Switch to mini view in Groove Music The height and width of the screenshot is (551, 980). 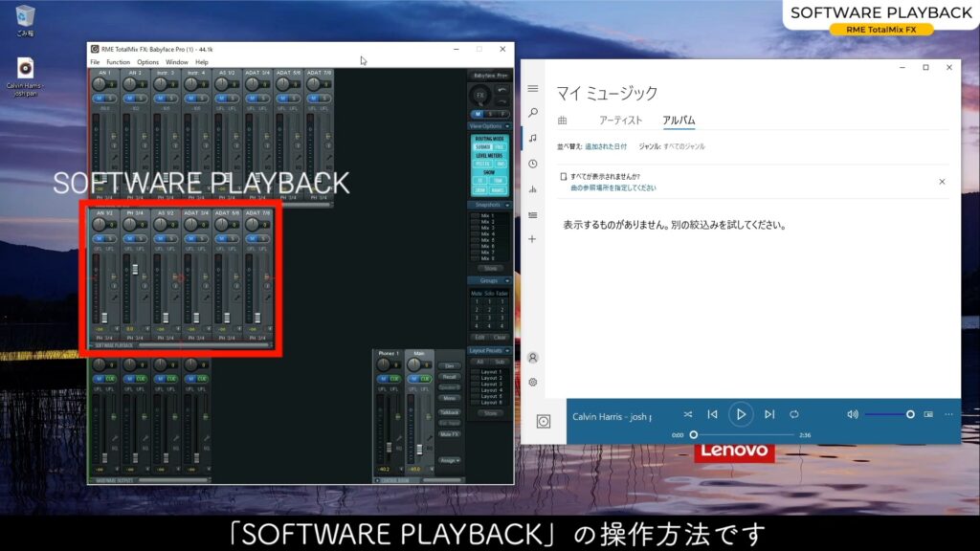click(x=928, y=414)
